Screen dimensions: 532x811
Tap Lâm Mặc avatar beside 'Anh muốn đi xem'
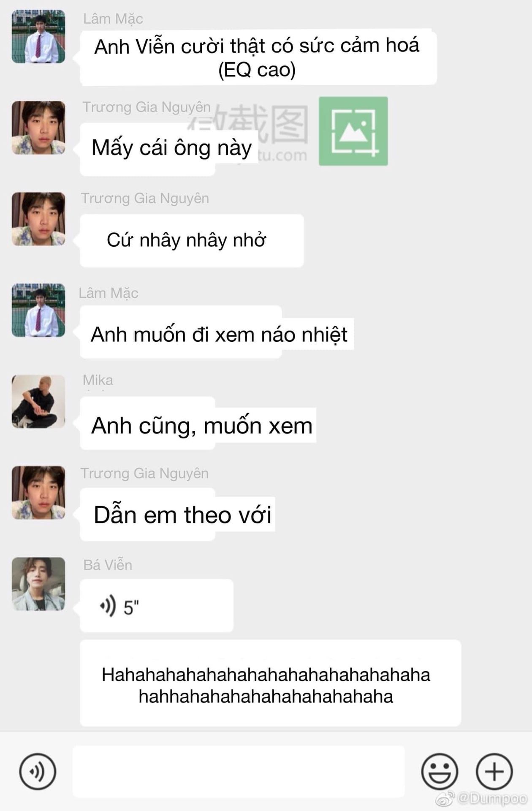pos(38,310)
